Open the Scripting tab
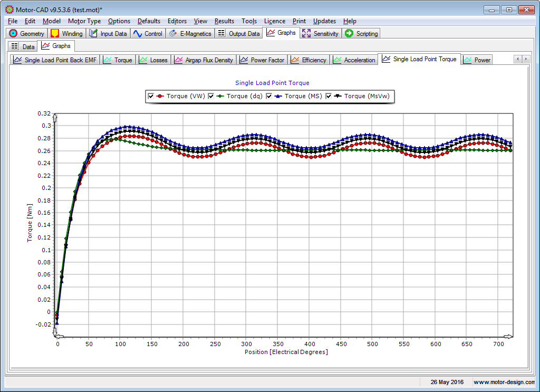This screenshot has width=540, height=392. pos(361,33)
